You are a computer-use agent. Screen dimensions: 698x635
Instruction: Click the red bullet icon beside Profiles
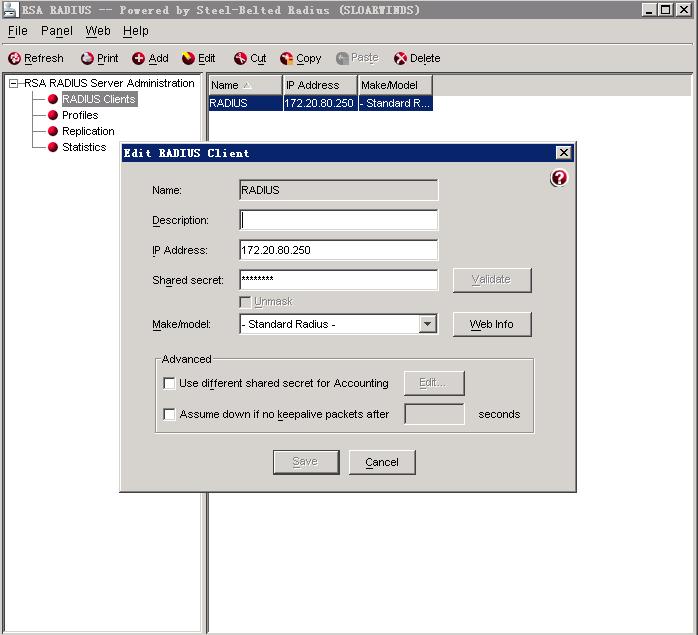pyautogui.click(x=53, y=115)
